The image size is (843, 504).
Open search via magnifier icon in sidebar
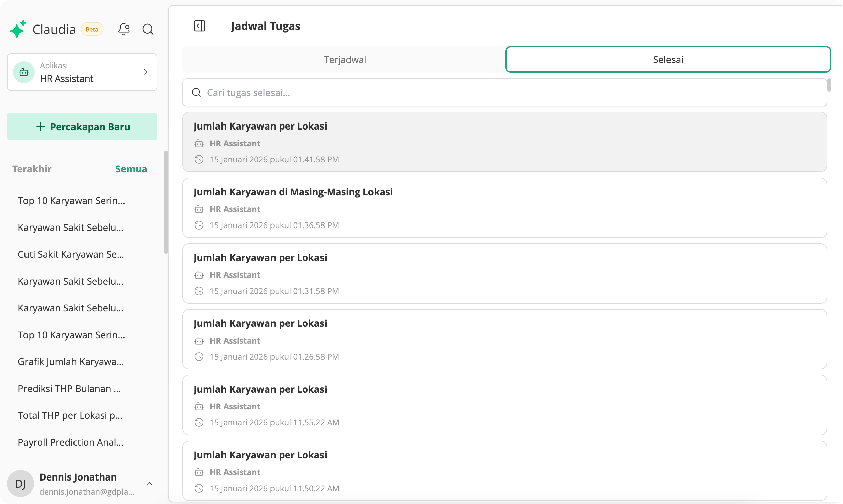(x=148, y=29)
